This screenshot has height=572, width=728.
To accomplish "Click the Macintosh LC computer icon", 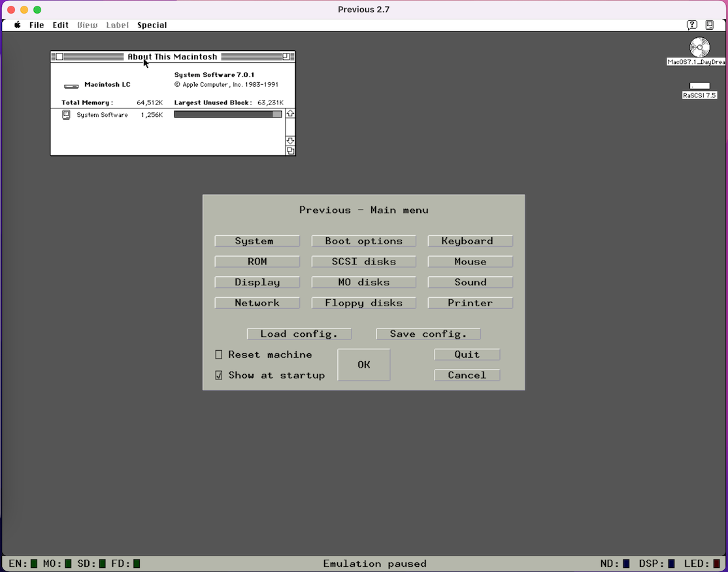I will (71, 86).
